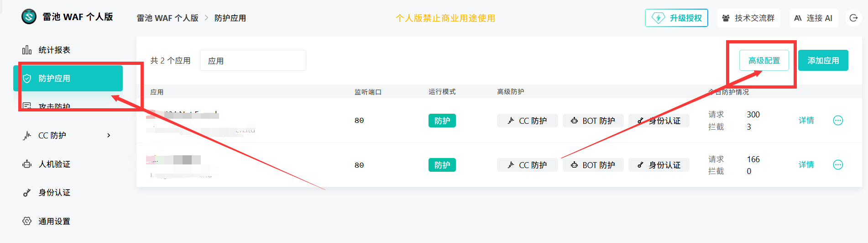Open 高级配置 advanced configuration
Image resolution: width=868 pixels, height=243 pixels.
(764, 60)
